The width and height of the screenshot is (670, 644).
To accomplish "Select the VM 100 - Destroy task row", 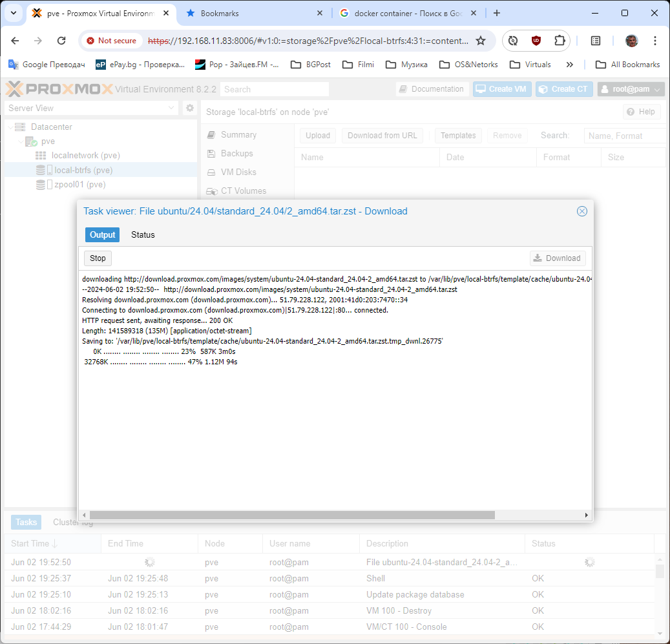I will [x=330, y=610].
